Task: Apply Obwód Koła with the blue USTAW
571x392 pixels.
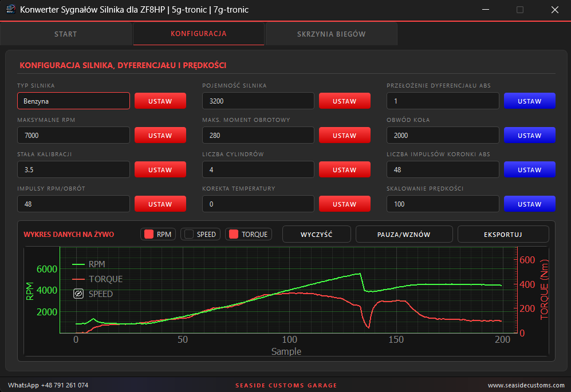Action: tap(530, 135)
